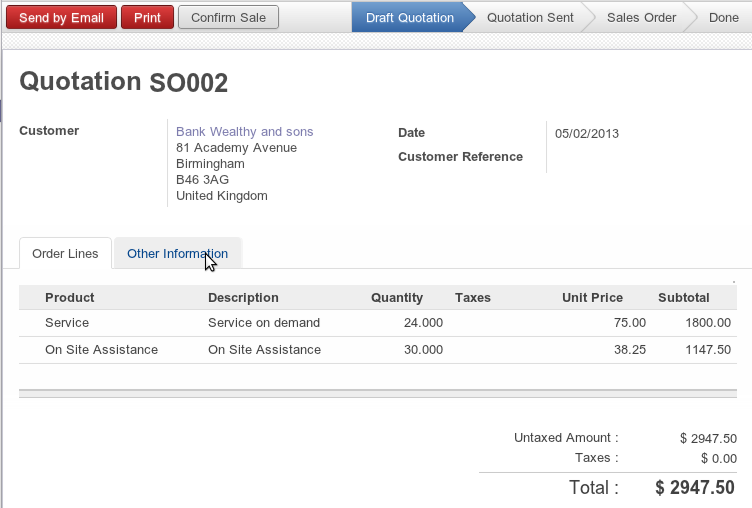Screen dimensions: 752x508
Task: Select the Sales Order status stage
Action: coord(641,17)
